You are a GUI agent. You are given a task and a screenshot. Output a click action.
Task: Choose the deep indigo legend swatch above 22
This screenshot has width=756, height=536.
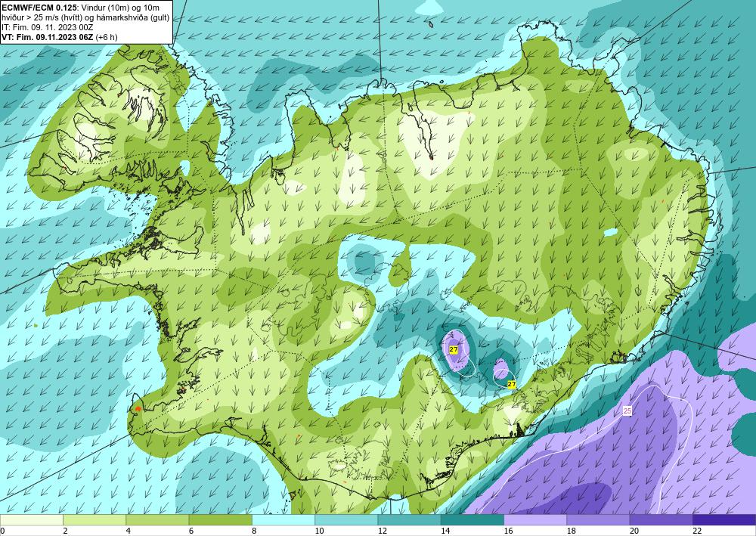pyautogui.click(x=724, y=520)
